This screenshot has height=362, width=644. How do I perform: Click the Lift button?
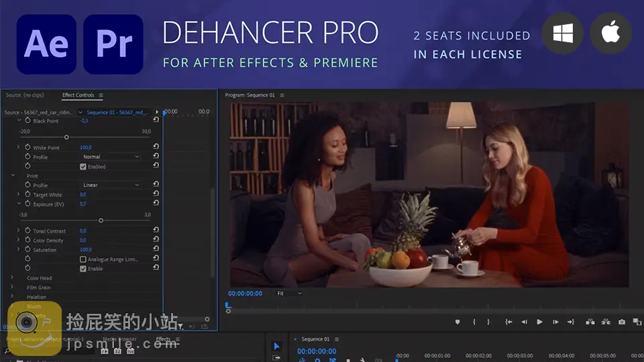(590, 322)
